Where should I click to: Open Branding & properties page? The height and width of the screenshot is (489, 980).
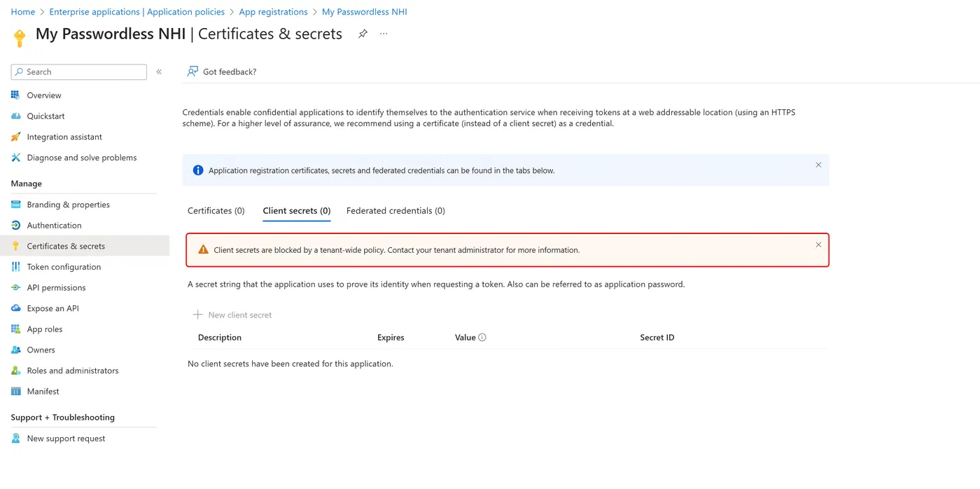[69, 205]
